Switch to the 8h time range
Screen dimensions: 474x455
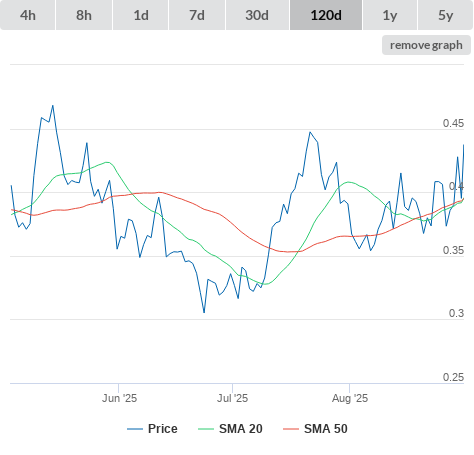[x=84, y=15]
